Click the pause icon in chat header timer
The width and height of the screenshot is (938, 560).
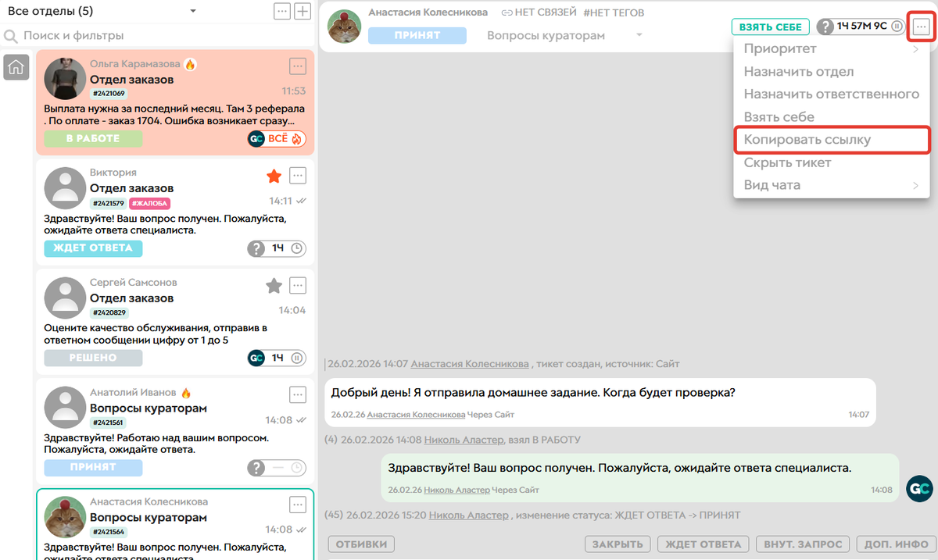tap(897, 27)
